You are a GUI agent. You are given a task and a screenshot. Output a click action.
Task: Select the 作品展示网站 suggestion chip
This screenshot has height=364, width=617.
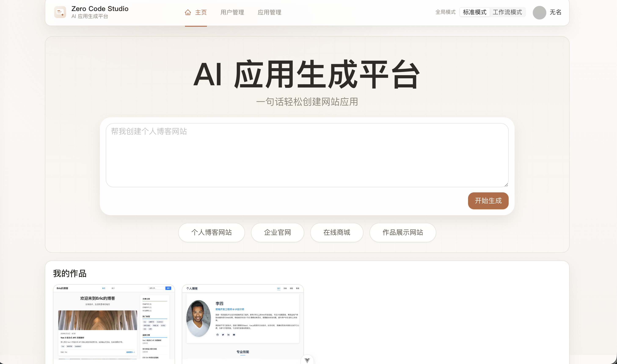[403, 233]
